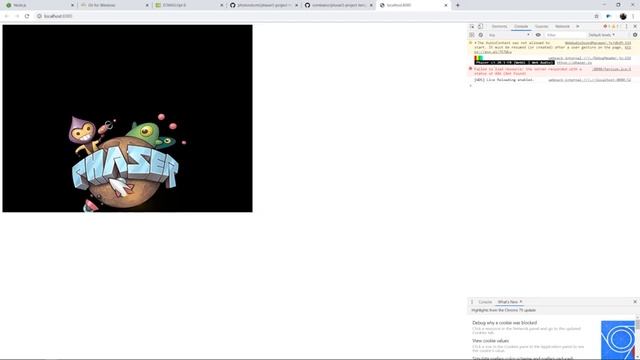Expand the AudioContext warning message
The image size is (640, 360).
[x=476, y=43]
